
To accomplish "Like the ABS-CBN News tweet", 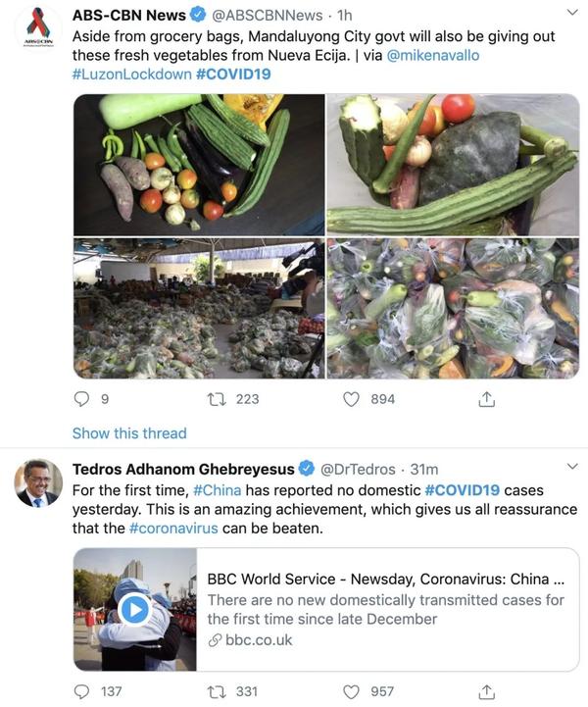I will [x=351, y=399].
